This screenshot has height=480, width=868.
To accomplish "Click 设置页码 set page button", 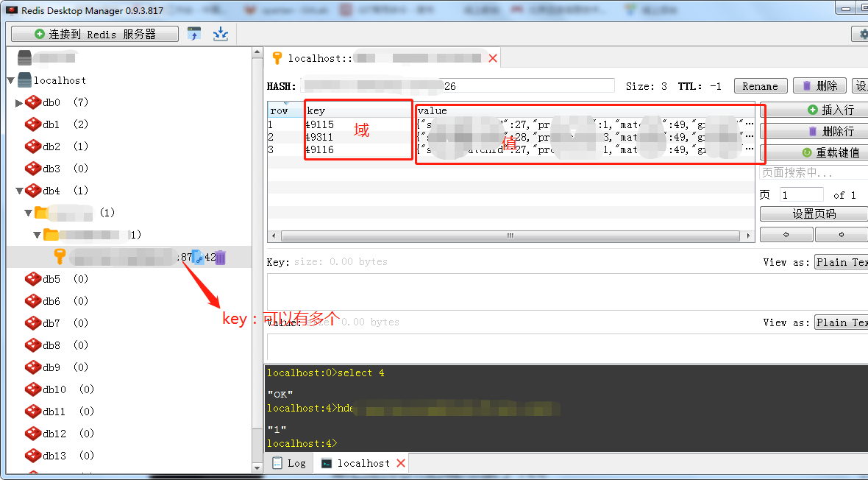I will pos(814,214).
